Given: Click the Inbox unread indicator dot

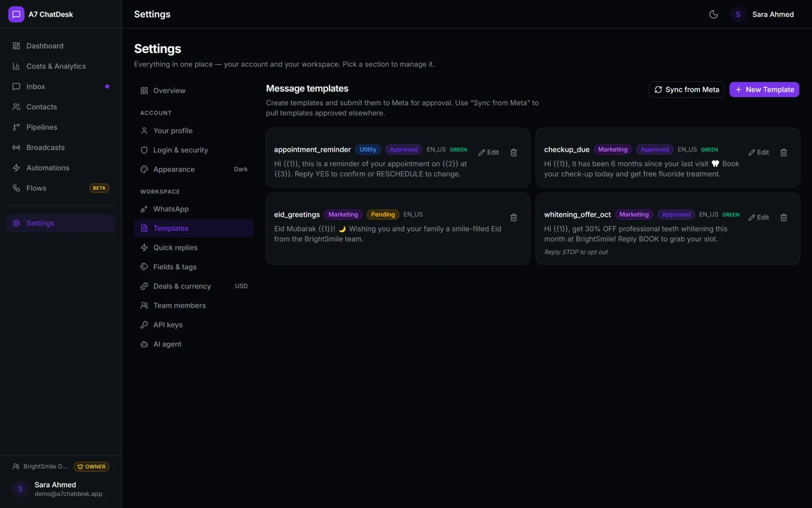Looking at the screenshot, I should pyautogui.click(x=107, y=86).
